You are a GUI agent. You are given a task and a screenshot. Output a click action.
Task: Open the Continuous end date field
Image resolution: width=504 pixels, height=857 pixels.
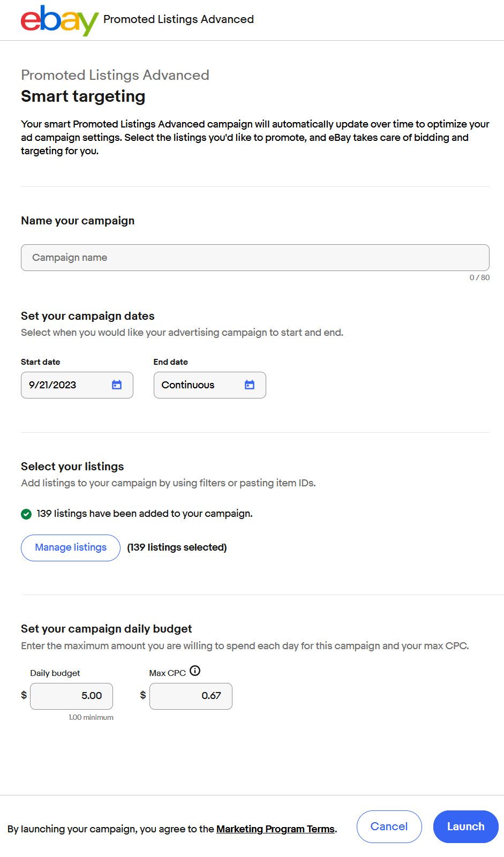click(x=198, y=385)
